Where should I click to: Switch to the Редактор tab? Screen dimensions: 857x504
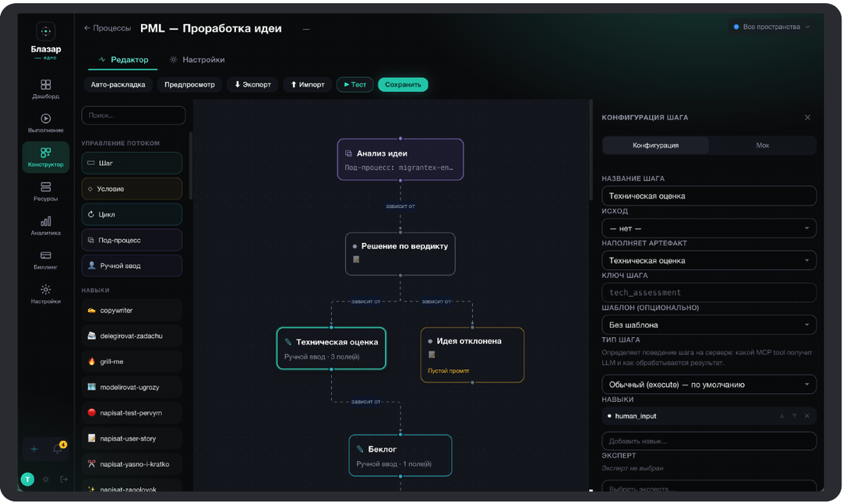[x=123, y=59]
